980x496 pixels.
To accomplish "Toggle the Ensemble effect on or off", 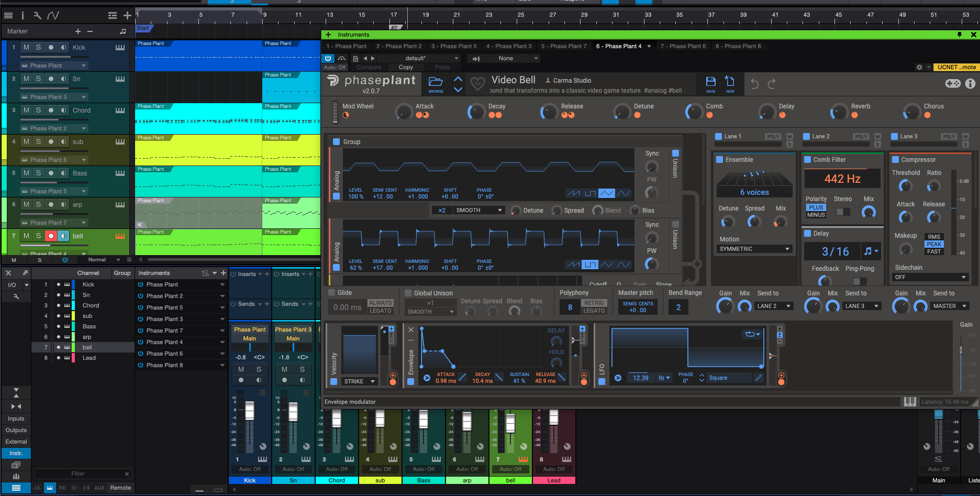I will click(x=720, y=160).
